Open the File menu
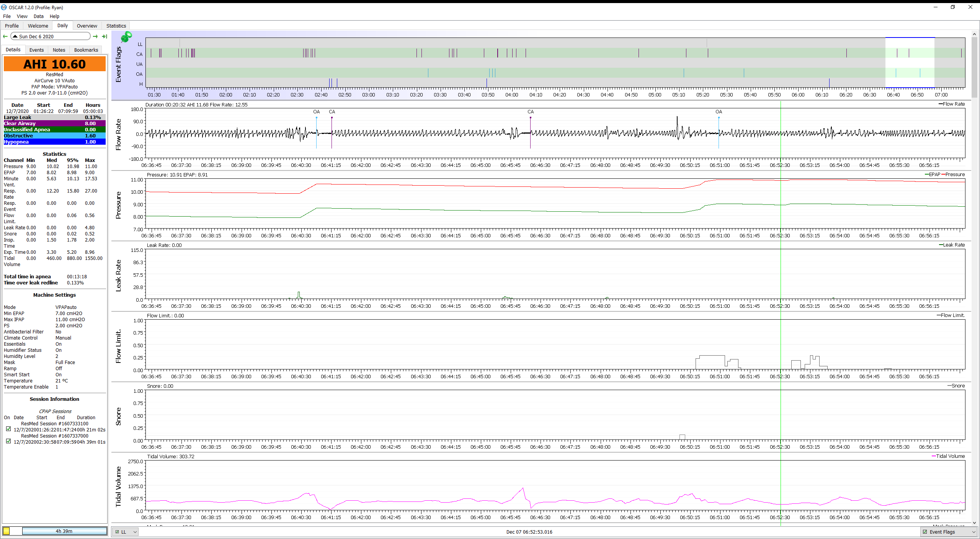980x539 pixels. [x=7, y=16]
